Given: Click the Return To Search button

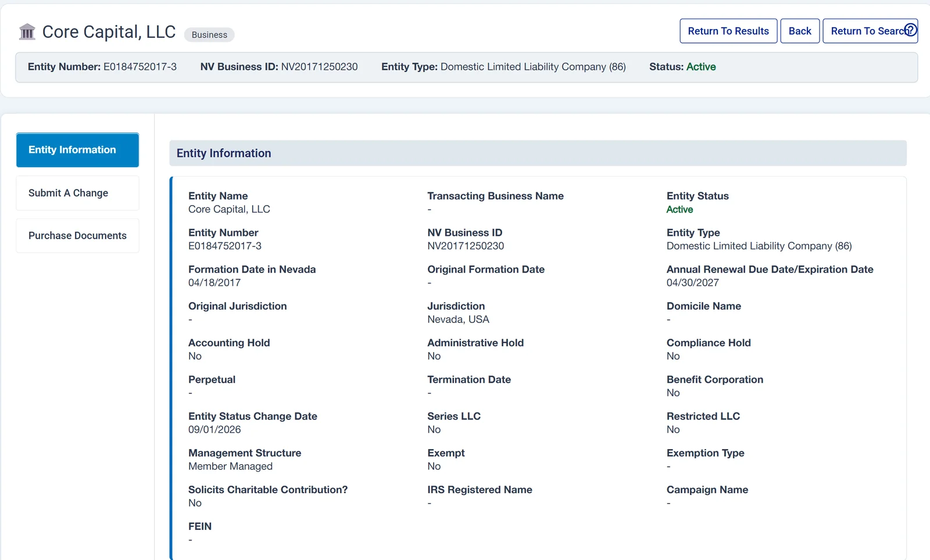Looking at the screenshot, I should 870,31.
